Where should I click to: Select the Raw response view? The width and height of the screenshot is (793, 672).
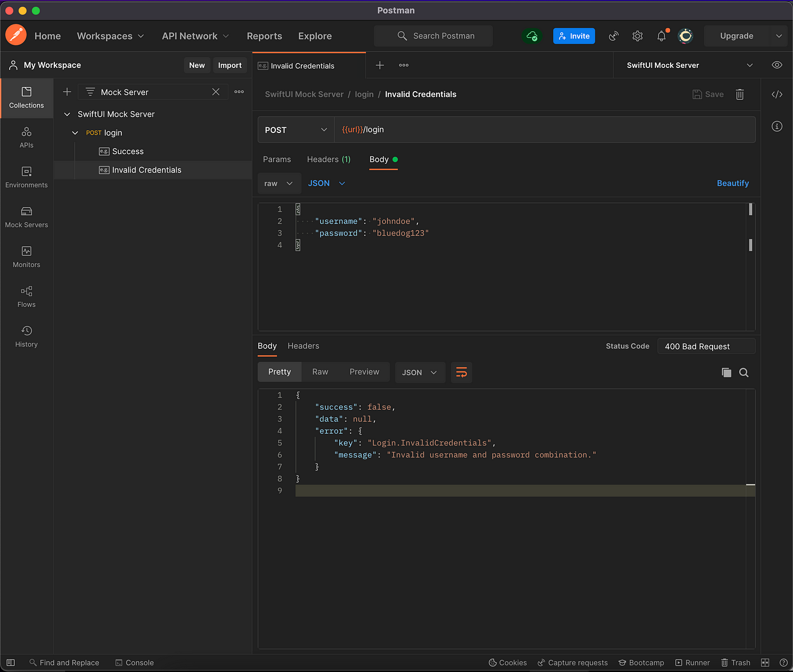click(320, 372)
